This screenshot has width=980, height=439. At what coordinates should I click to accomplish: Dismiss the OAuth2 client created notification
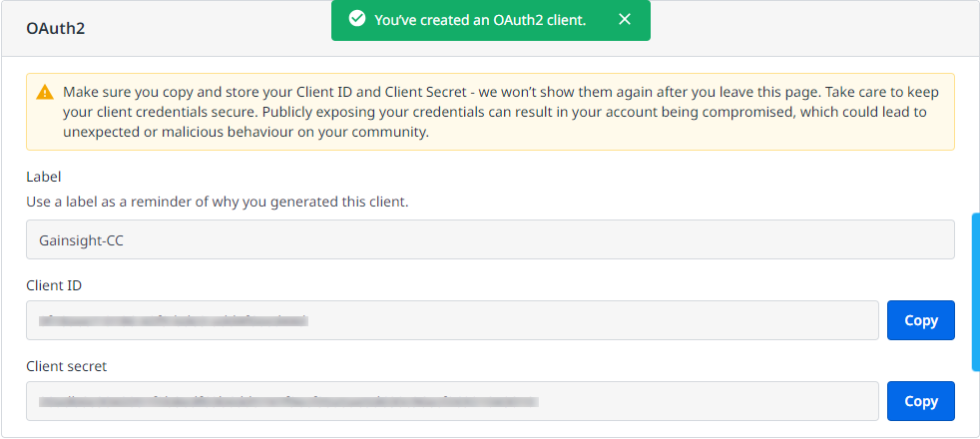[x=625, y=20]
